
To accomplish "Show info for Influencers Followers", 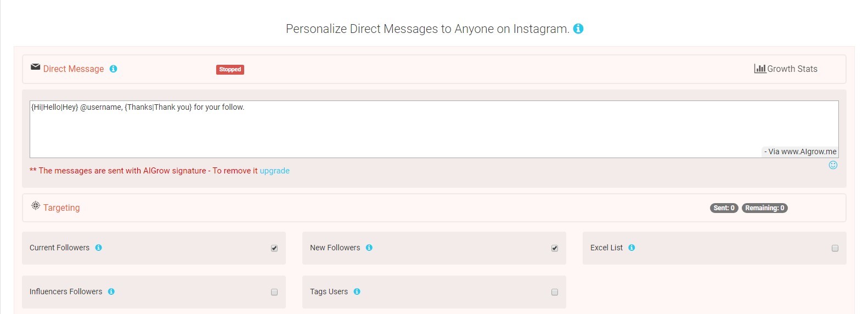I will [111, 291].
